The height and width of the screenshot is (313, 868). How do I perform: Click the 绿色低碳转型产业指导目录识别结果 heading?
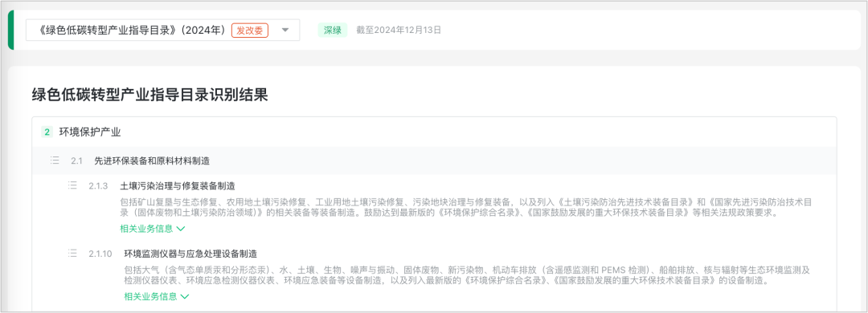150,96
